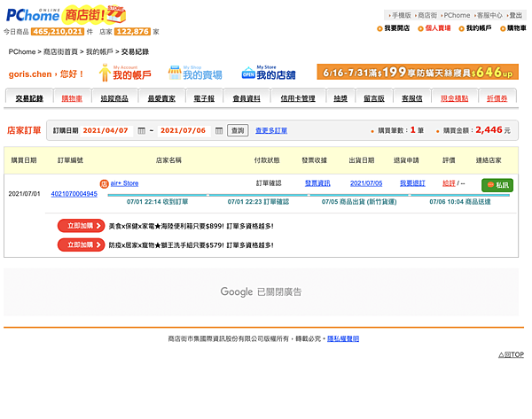532x419 pixels.
Task: Open the 客服中心 link
Action: pos(489,15)
